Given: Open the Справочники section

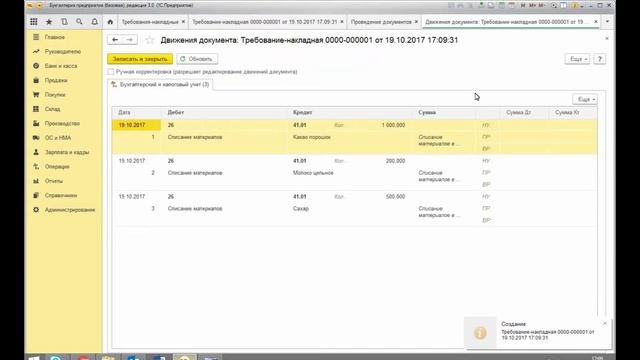Looking at the screenshot, I should (x=61, y=196).
